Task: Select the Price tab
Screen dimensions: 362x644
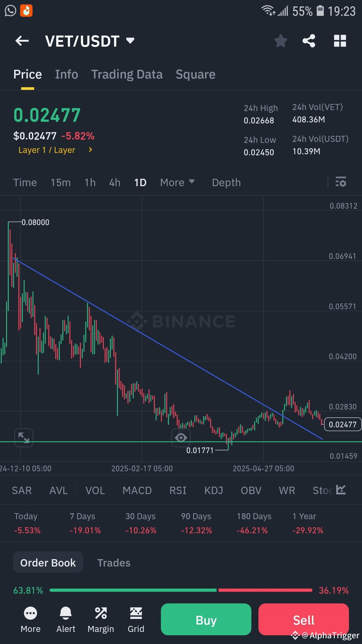Action: pyautogui.click(x=27, y=74)
